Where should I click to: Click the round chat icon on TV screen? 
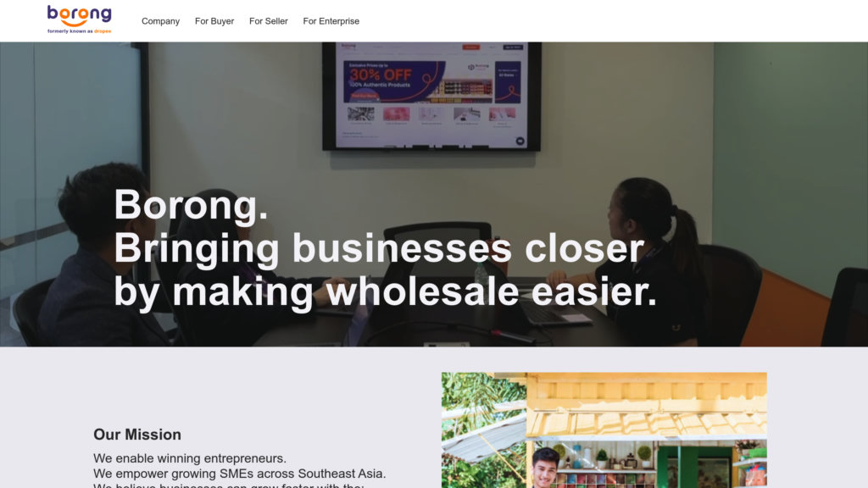pyautogui.click(x=520, y=141)
